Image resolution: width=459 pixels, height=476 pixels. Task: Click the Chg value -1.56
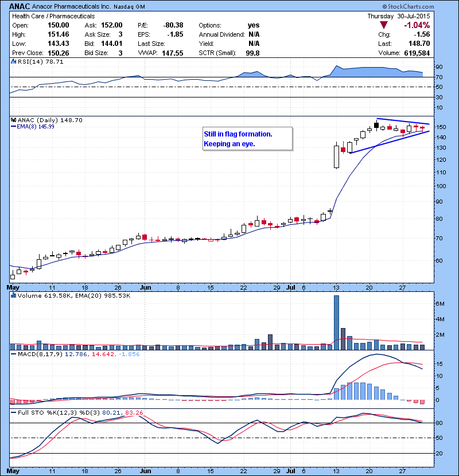(422, 34)
